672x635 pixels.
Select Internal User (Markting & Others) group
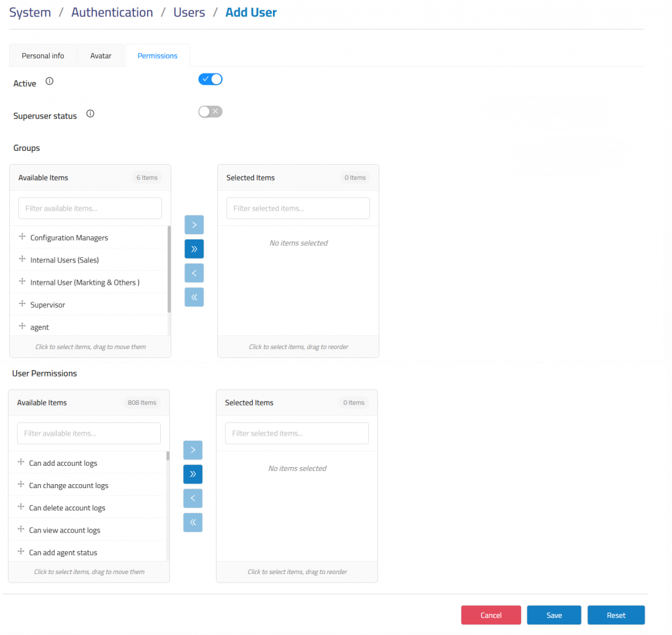[89, 282]
